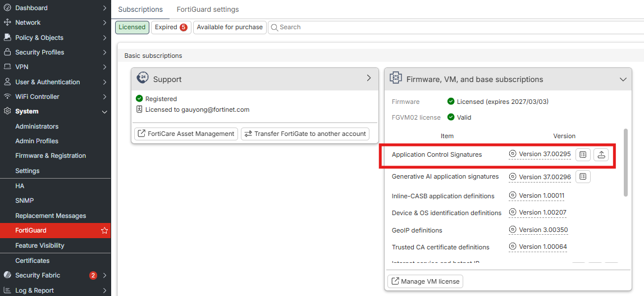The image size is (644, 296).
Task: Expand the Log & Report chevron
Action: point(105,290)
